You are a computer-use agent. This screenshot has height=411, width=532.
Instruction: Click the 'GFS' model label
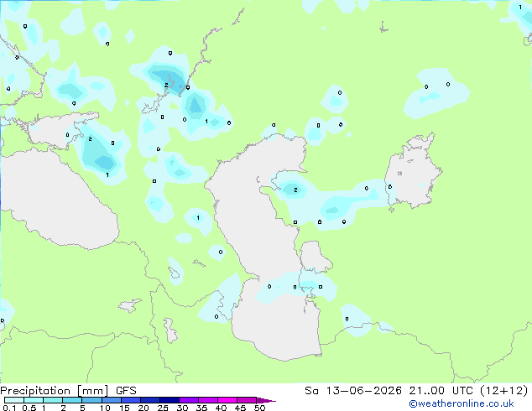pos(126,391)
